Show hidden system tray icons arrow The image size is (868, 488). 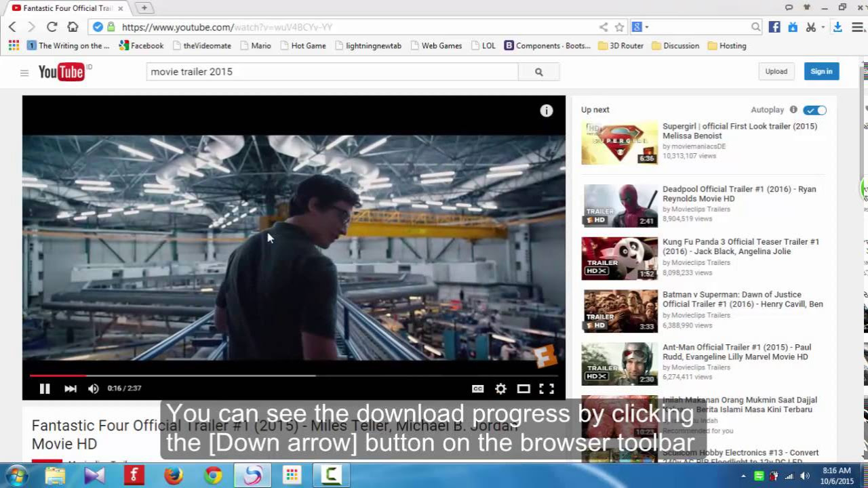743,476
